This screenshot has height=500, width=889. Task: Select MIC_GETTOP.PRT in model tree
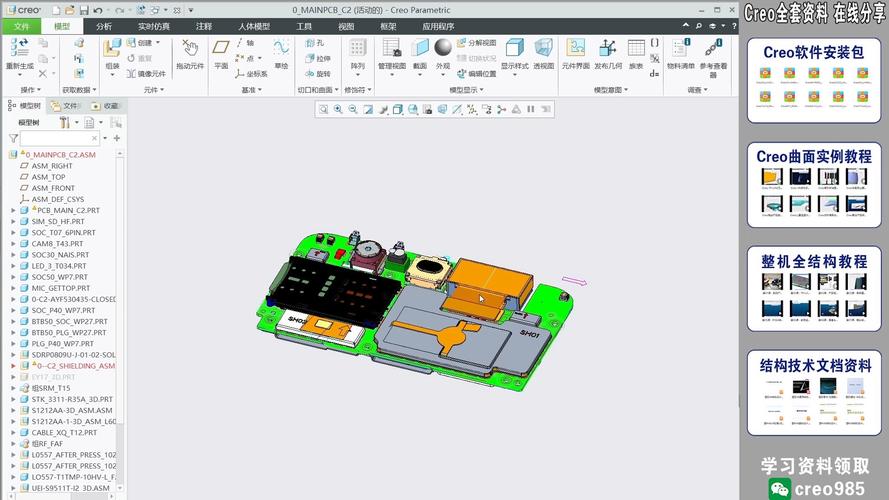coord(60,288)
